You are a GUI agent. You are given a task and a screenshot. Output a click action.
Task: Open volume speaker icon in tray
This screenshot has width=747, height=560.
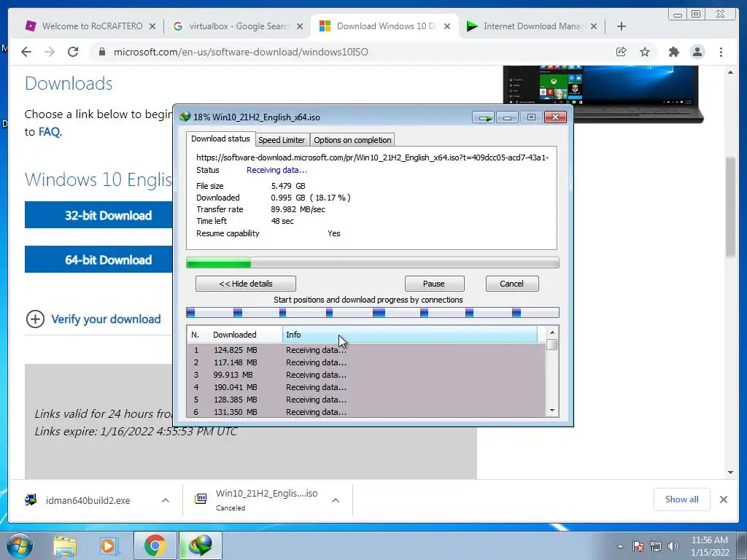pyautogui.click(x=673, y=547)
